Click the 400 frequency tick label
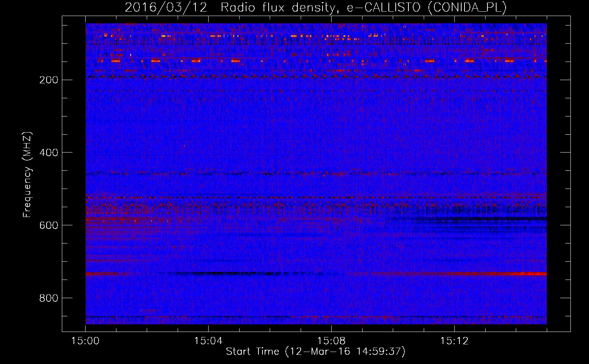 (x=49, y=153)
